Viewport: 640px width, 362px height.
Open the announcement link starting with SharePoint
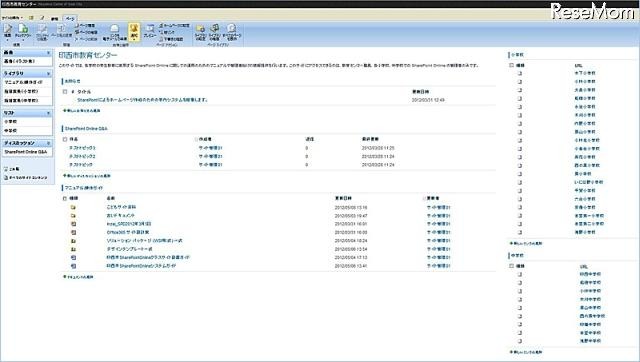[143, 100]
